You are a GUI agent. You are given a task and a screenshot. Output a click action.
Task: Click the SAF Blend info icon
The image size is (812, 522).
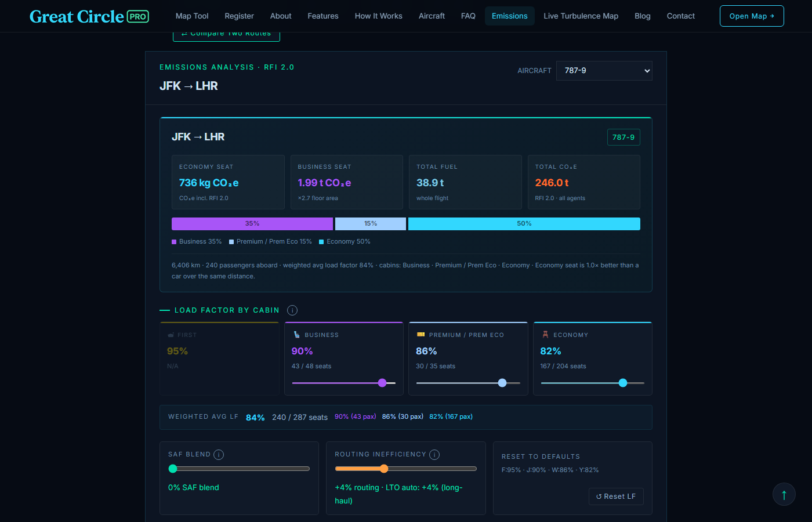coord(219,455)
